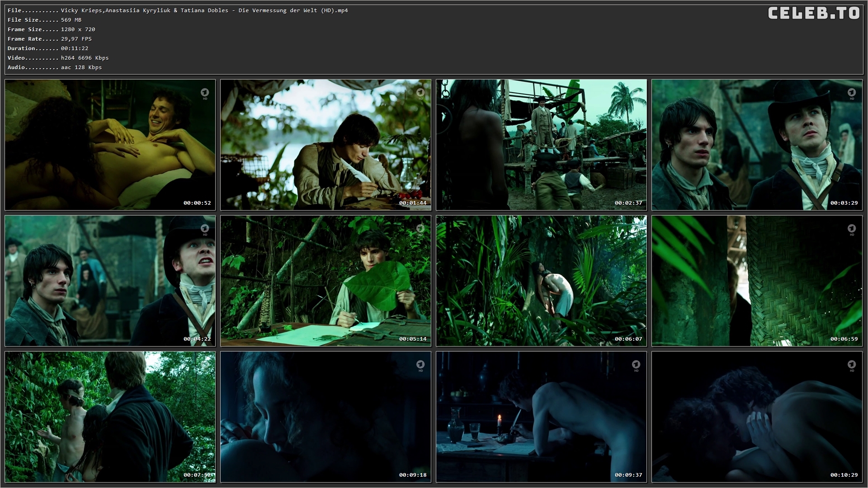Open the thumbnail timestamped 00:10:29
Screen dimensions: 868x488
pos(757,417)
